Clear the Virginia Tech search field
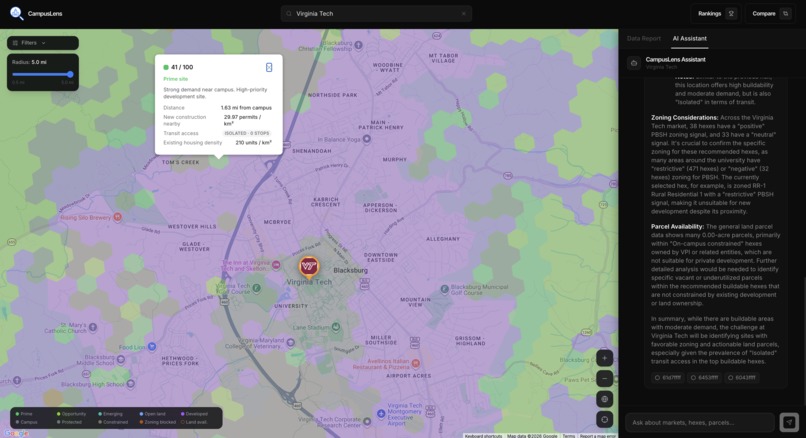The width and height of the screenshot is (806, 438). [x=463, y=14]
